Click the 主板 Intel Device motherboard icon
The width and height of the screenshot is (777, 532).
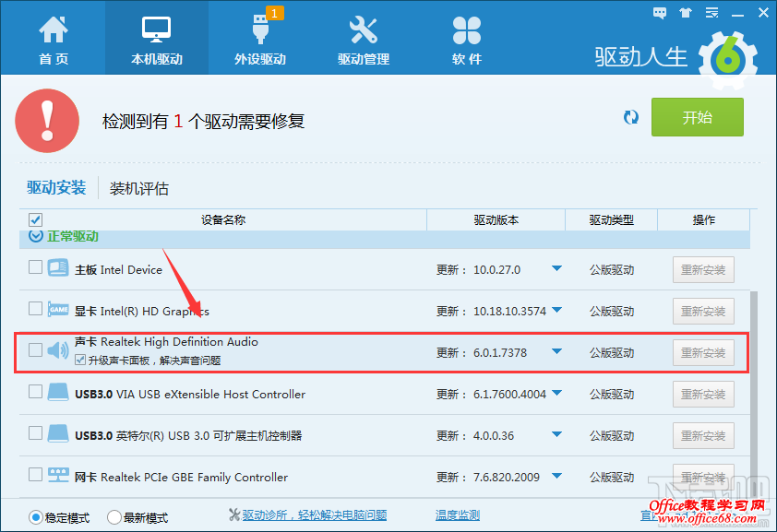click(58, 267)
